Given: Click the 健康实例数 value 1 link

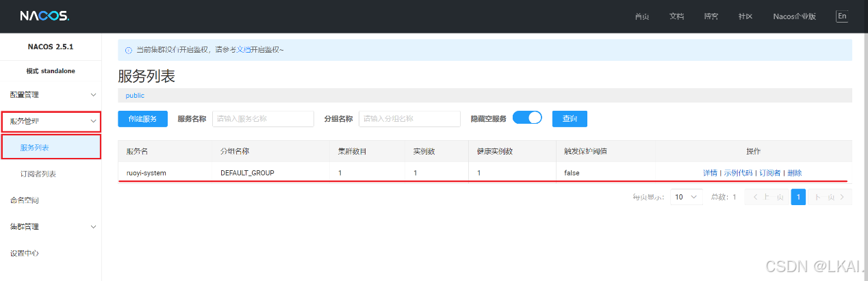Looking at the screenshot, I should [x=479, y=173].
